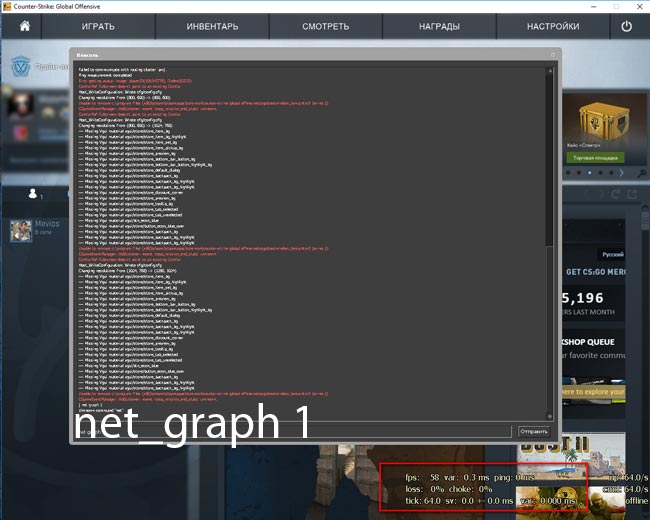Screen dimensions: 650x520
Task: Select the highlighted third carousel dot
Action: [x=589, y=173]
